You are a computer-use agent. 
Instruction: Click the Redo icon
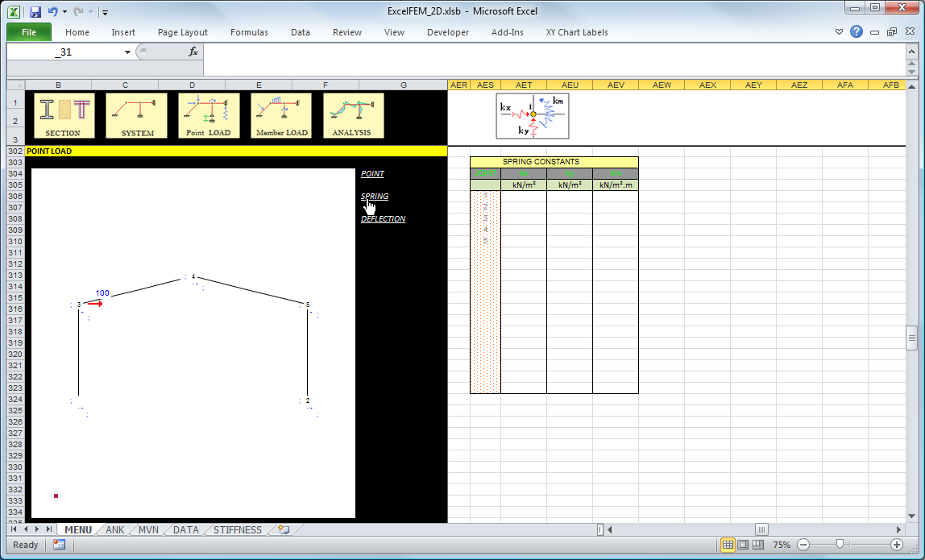78,11
